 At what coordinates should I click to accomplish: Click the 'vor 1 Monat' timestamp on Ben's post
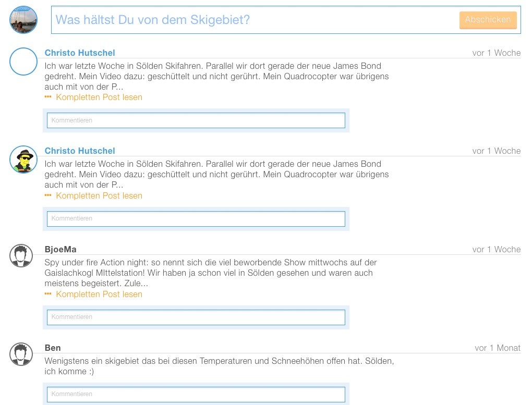[x=498, y=348]
